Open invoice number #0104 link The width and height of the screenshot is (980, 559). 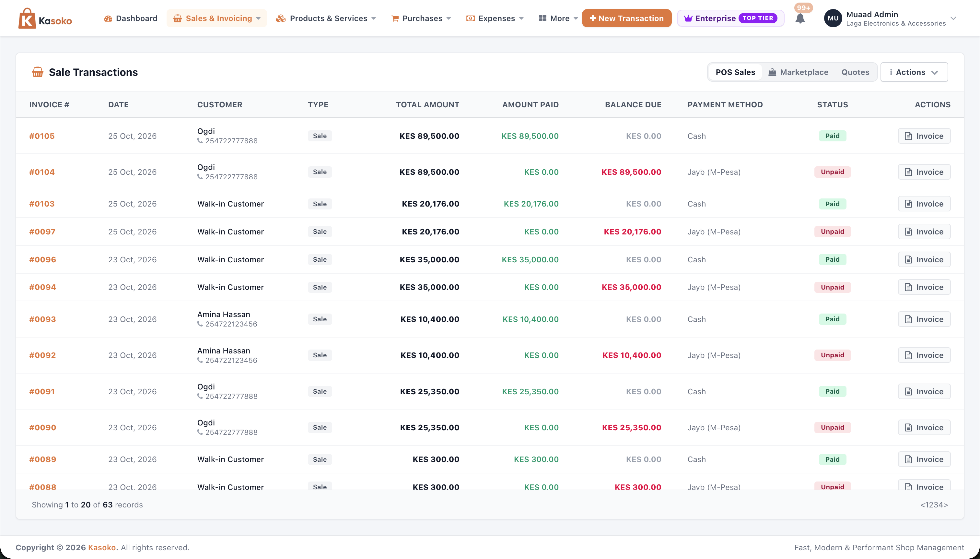click(42, 172)
